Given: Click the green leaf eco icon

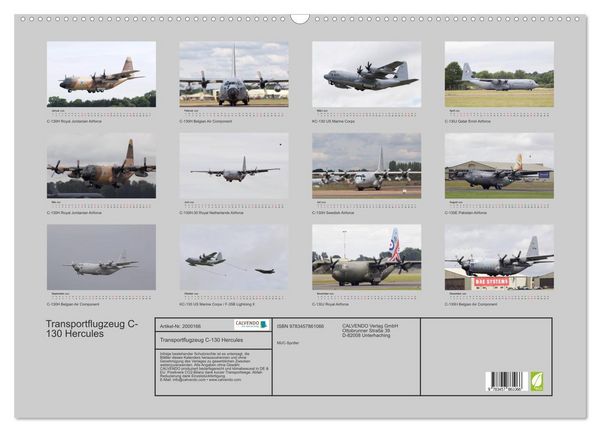Looking at the screenshot, I should point(536,381).
